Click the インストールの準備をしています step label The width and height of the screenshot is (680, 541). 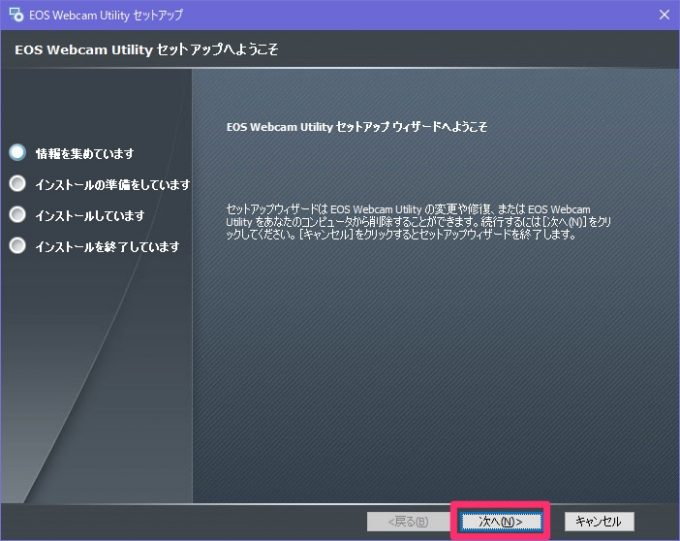(x=113, y=184)
